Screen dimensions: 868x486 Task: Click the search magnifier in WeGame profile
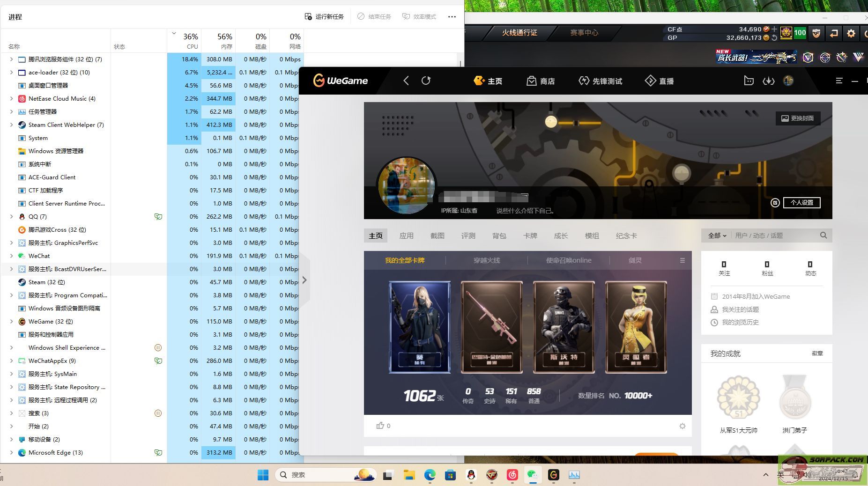pos(823,236)
